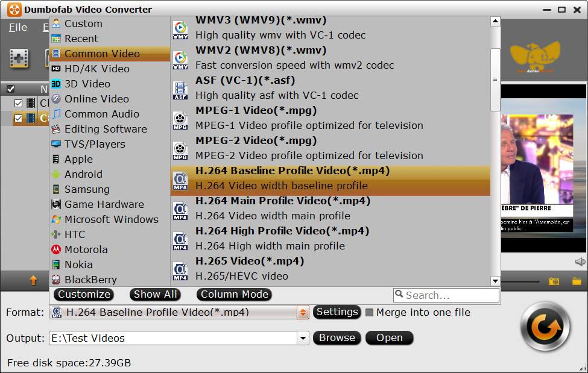588x373 pixels.
Task: Enable Merge into one file checkbox
Action: pos(369,312)
